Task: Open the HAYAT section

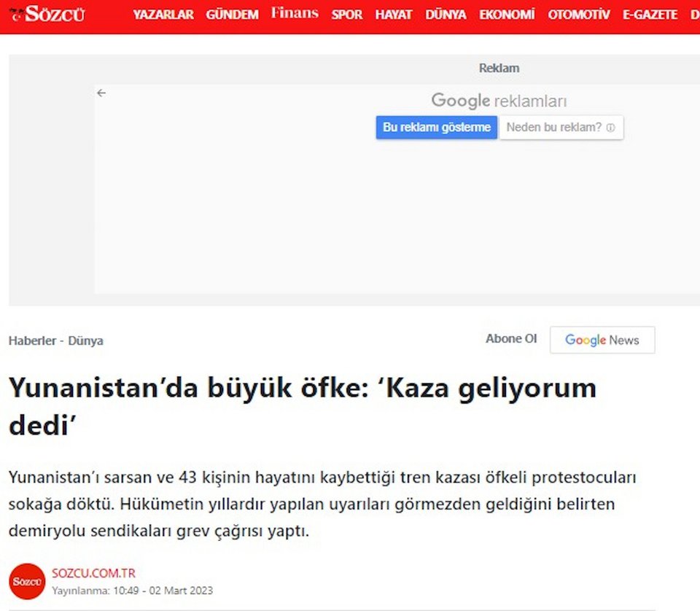Action: (394, 15)
